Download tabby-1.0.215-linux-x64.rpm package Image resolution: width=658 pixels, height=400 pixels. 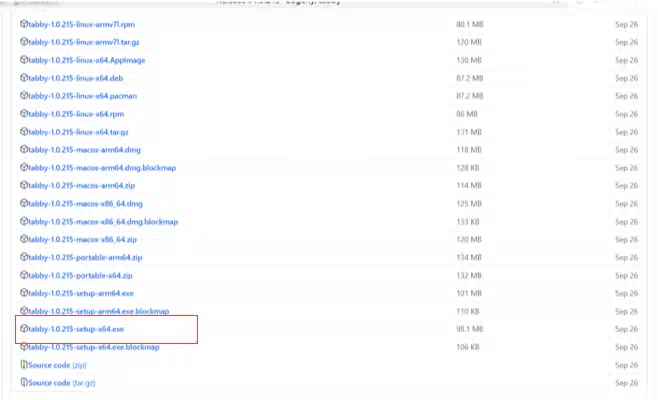pyautogui.click(x=76, y=114)
